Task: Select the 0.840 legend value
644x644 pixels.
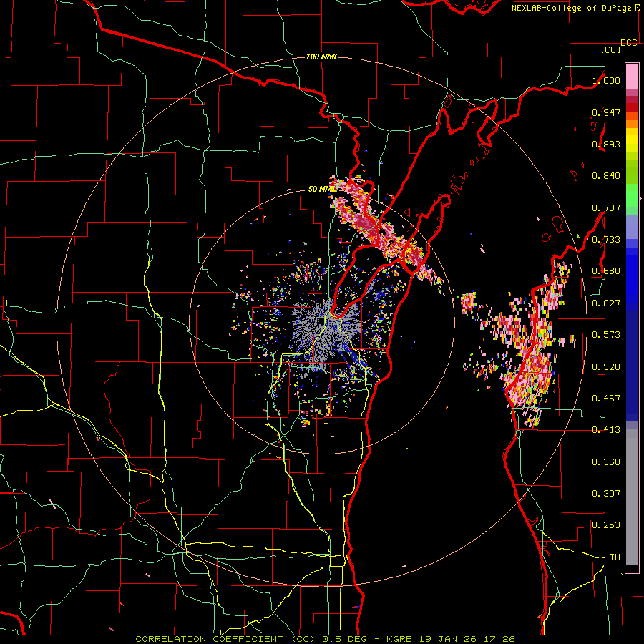Action: point(606,176)
